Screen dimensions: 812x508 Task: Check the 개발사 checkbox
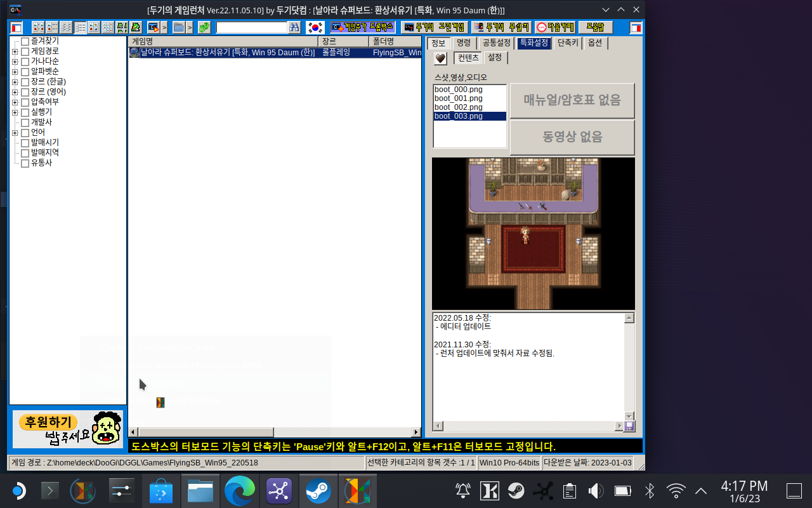25,123
